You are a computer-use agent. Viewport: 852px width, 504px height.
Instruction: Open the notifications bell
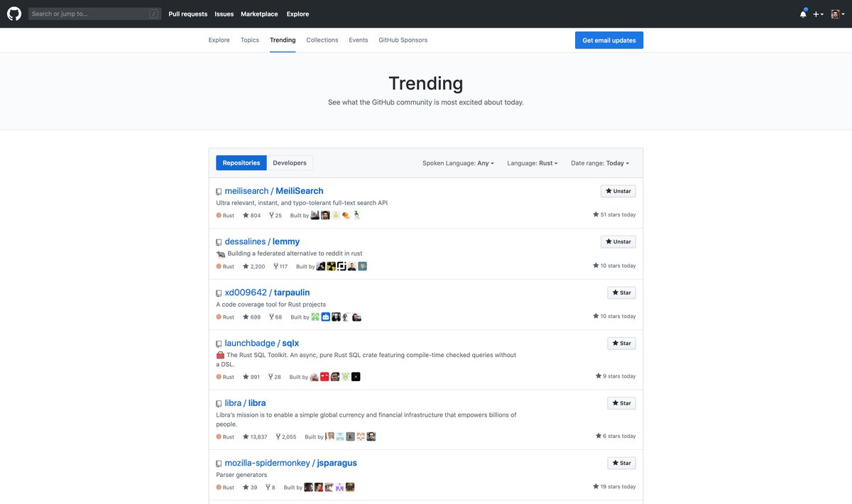click(803, 13)
